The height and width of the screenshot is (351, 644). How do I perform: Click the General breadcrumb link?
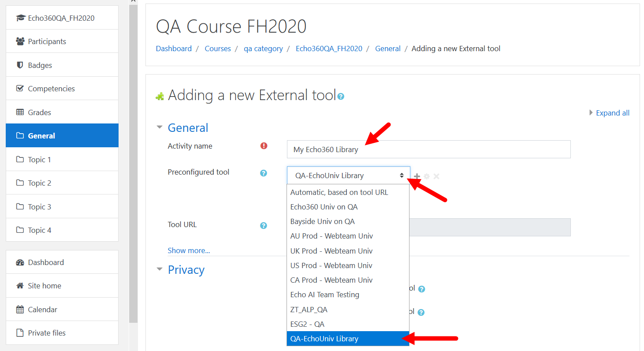coord(388,49)
